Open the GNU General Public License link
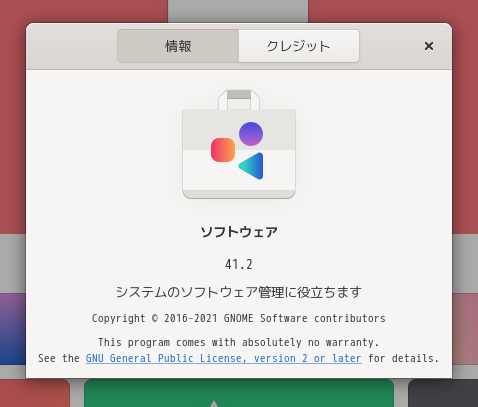478x407 pixels. tap(224, 358)
